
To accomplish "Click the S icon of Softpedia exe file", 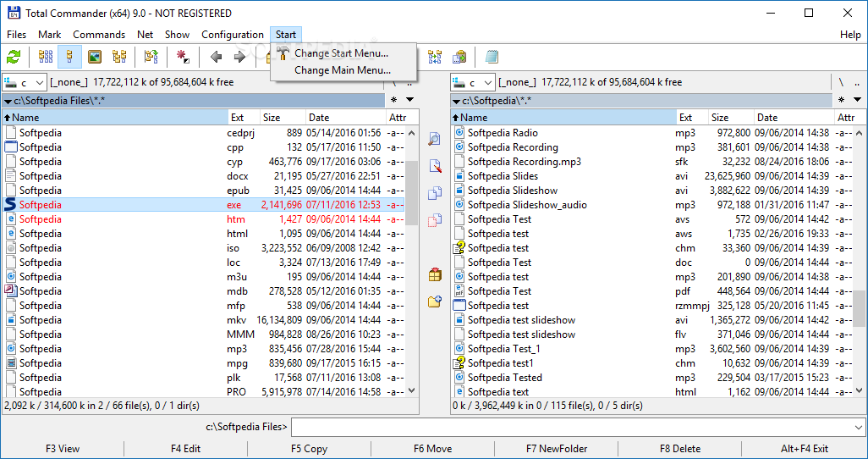I will tap(10, 205).
